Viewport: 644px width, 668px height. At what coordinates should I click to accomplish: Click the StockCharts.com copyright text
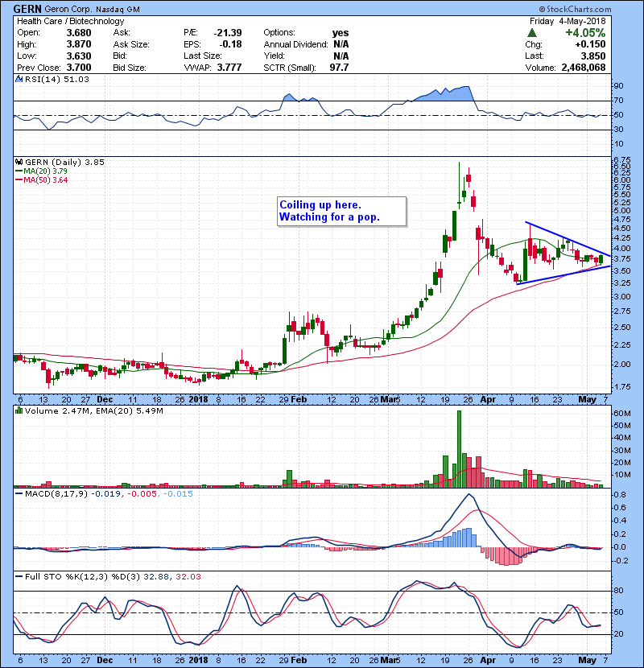click(x=575, y=9)
